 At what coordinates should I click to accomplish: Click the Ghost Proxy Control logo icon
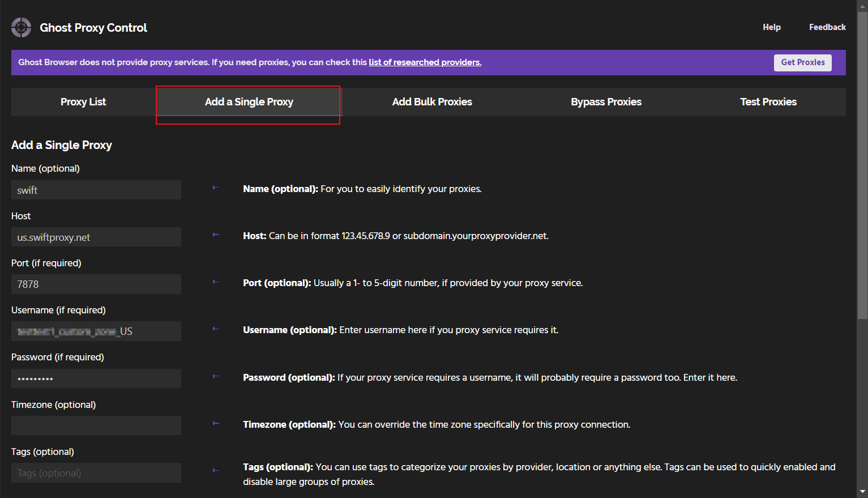click(22, 27)
